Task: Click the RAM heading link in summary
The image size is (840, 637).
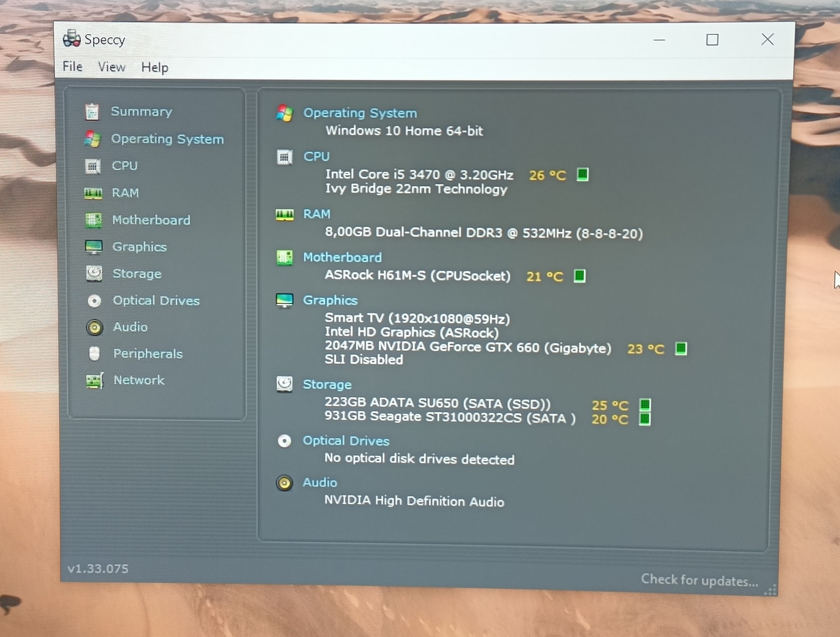Action: pyautogui.click(x=317, y=214)
